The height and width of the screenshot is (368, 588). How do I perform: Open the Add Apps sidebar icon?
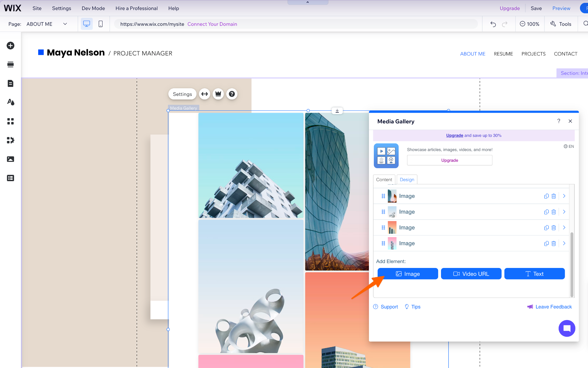[11, 121]
